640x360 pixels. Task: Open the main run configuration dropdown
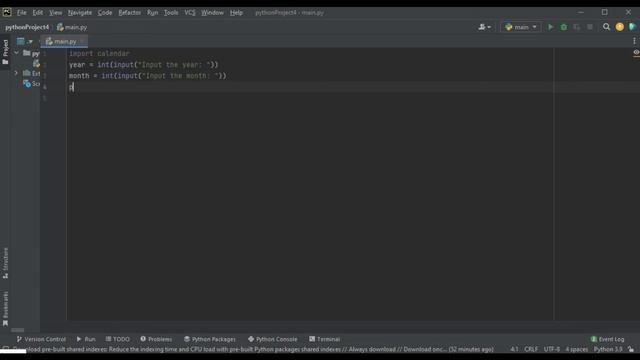(x=520, y=27)
